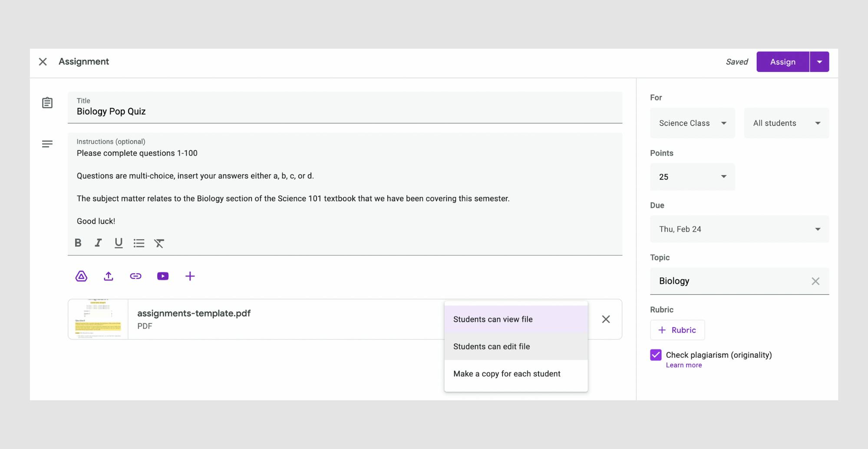Image resolution: width=868 pixels, height=449 pixels.
Task: Remove formatting from instructions text
Action: [x=159, y=243]
